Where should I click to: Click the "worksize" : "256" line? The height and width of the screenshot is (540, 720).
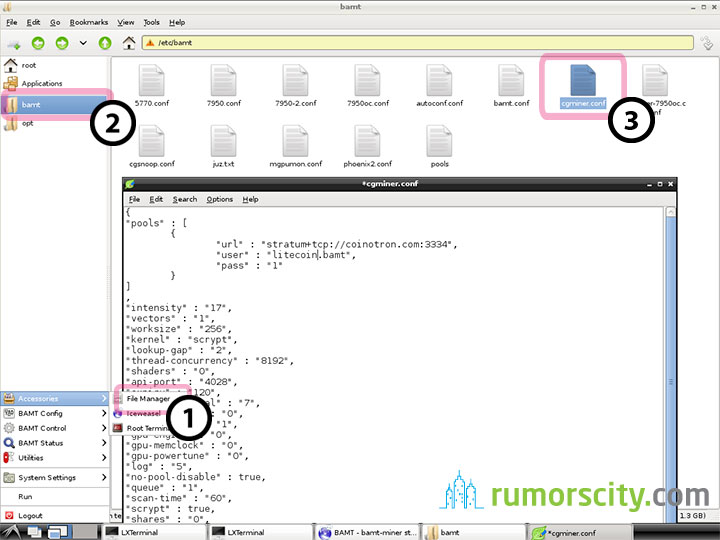coord(179,329)
